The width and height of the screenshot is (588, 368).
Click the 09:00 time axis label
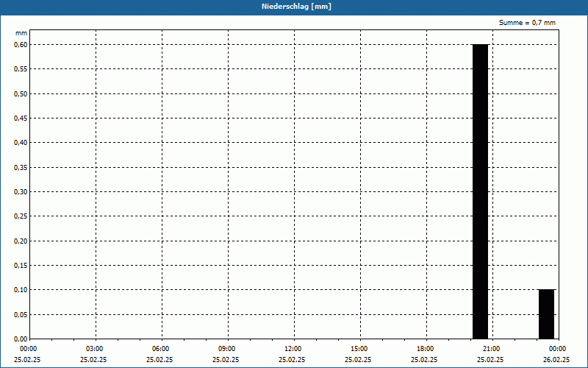point(227,349)
